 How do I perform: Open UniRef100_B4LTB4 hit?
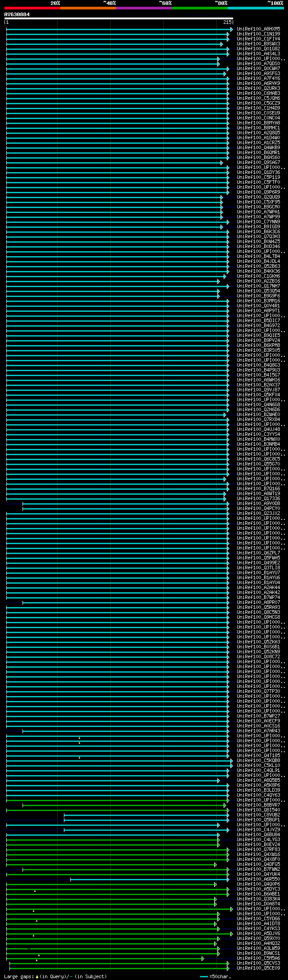tap(258, 256)
